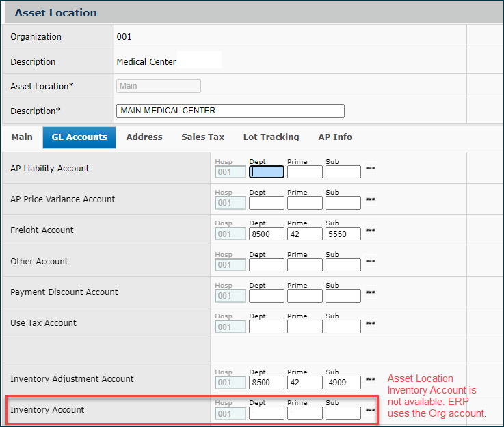Focus the AP Liability Account Dept field
The height and width of the screenshot is (427, 504).
pos(267,172)
